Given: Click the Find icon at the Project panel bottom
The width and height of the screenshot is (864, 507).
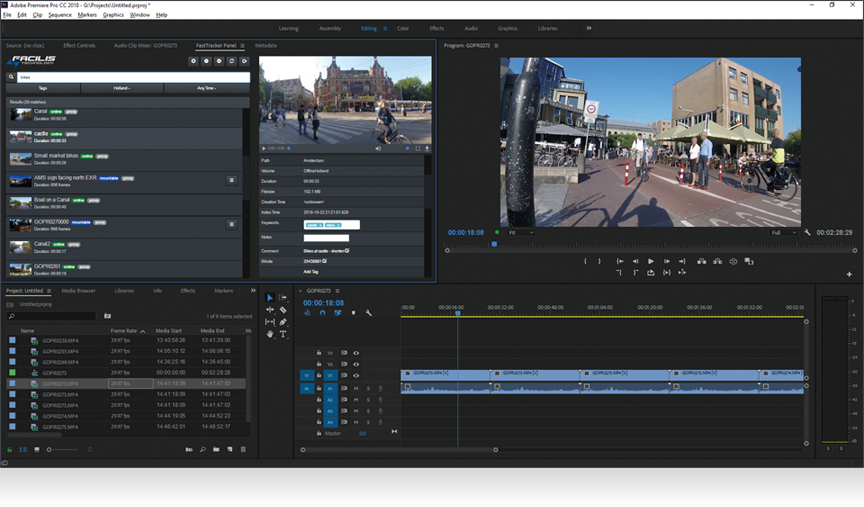Looking at the screenshot, I should 203,450.
